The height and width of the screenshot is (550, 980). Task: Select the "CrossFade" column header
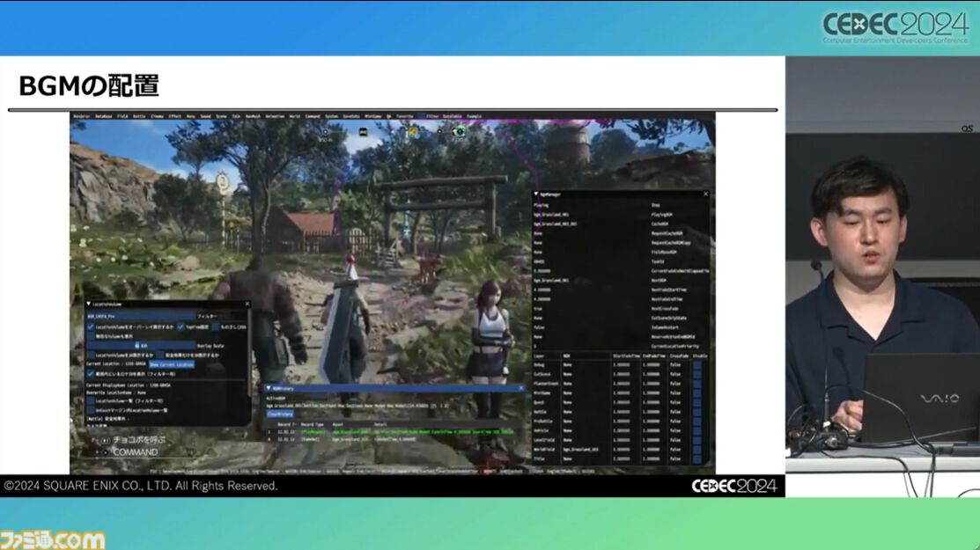(x=680, y=356)
